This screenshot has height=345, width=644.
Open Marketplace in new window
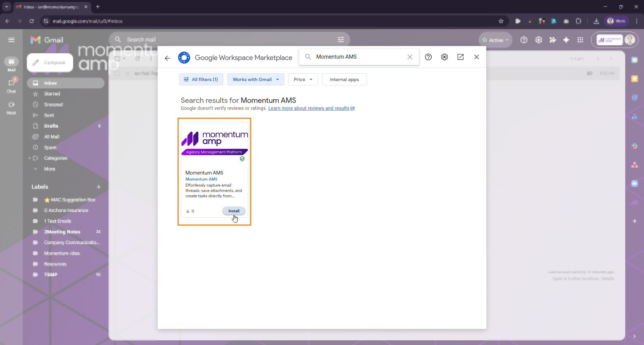(x=461, y=57)
